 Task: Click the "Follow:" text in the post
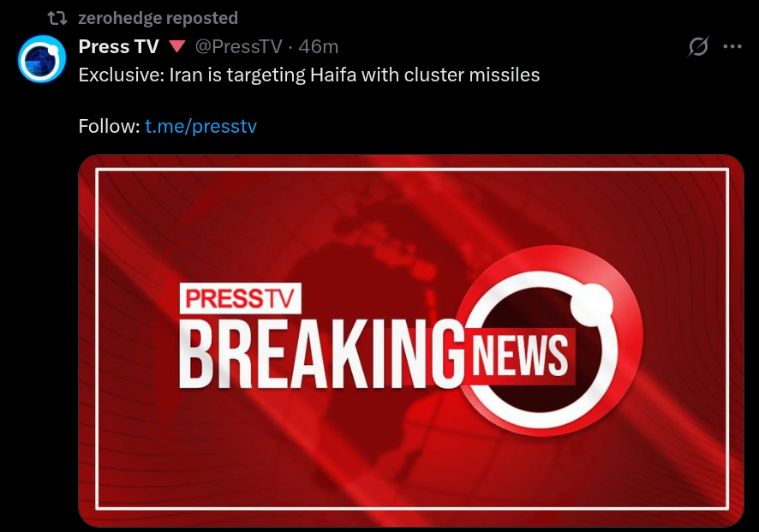[x=109, y=126]
